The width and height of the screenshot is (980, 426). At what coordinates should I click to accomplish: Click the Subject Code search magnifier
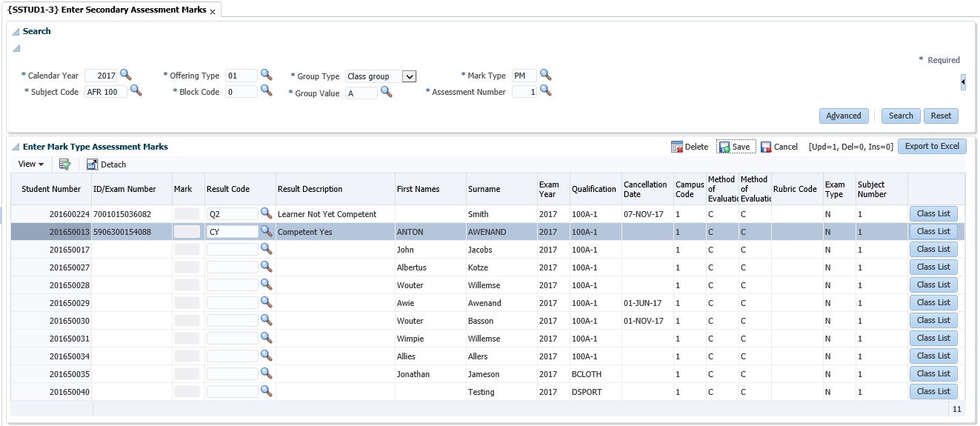click(x=136, y=90)
